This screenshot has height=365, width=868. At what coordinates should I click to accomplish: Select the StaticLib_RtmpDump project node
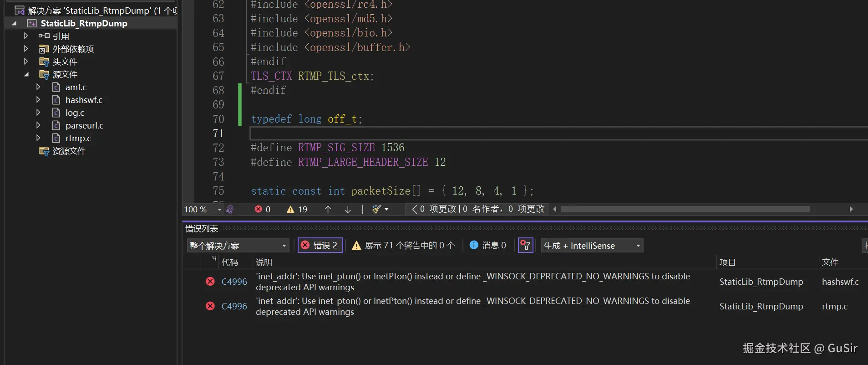coord(84,23)
